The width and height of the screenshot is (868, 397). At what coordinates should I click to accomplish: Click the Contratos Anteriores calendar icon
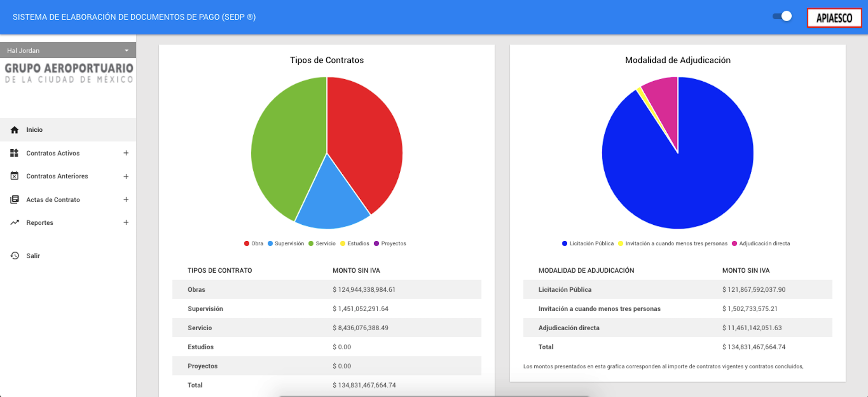[x=14, y=176]
